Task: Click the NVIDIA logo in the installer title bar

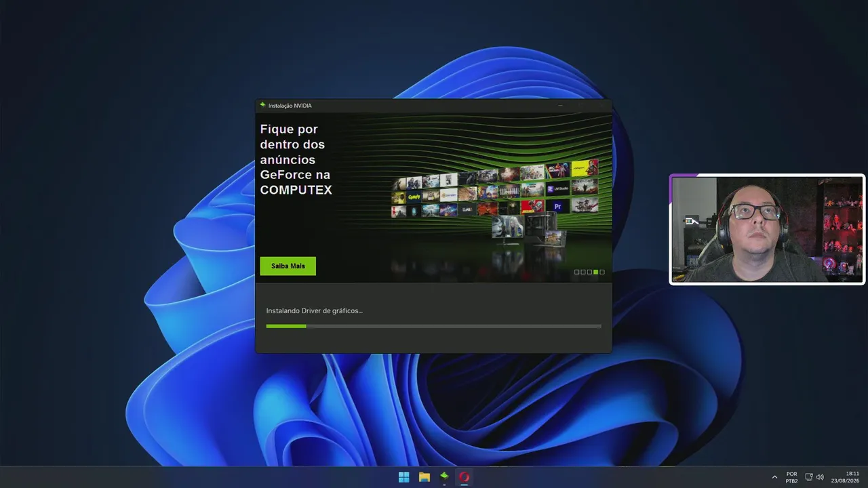Action: [262, 105]
